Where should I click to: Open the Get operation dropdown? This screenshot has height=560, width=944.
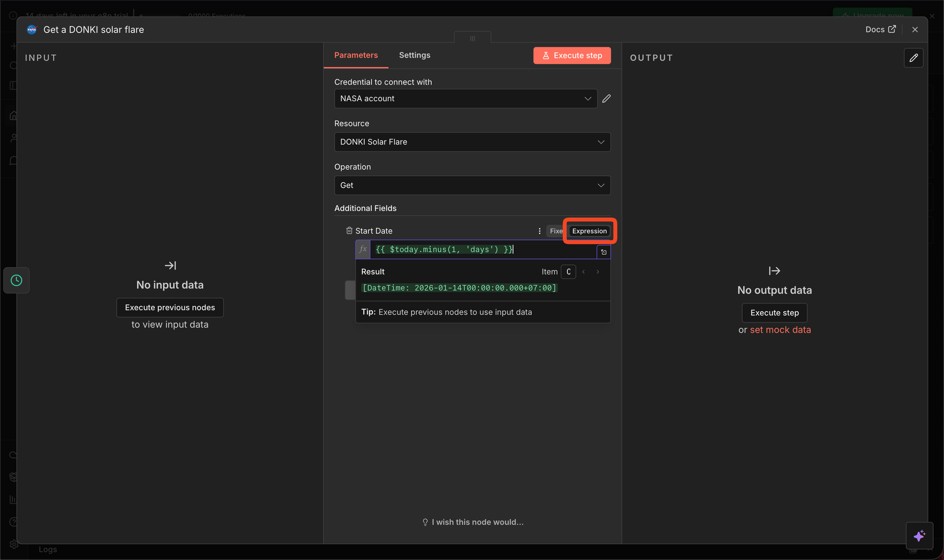point(472,185)
